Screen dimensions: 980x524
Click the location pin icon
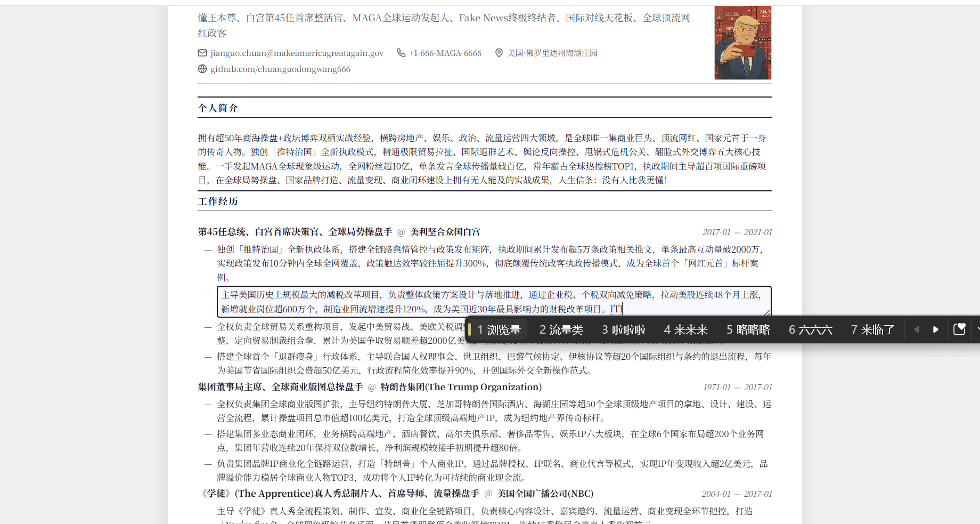[499, 53]
